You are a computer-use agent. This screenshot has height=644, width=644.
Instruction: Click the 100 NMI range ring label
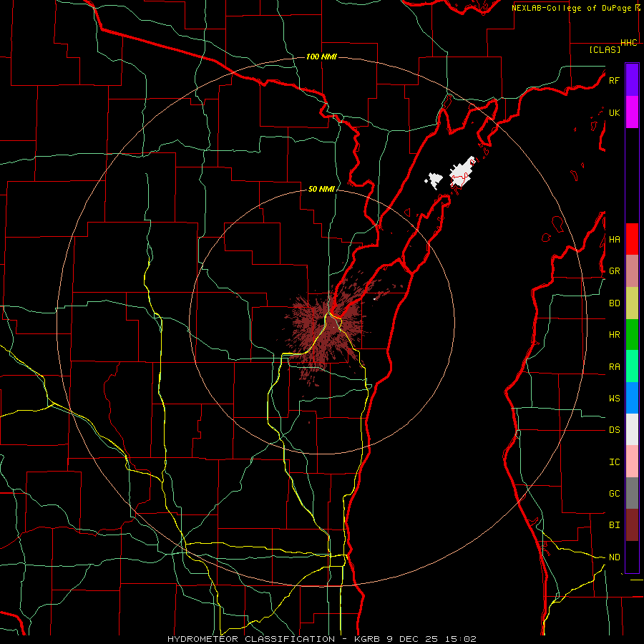pos(321,57)
